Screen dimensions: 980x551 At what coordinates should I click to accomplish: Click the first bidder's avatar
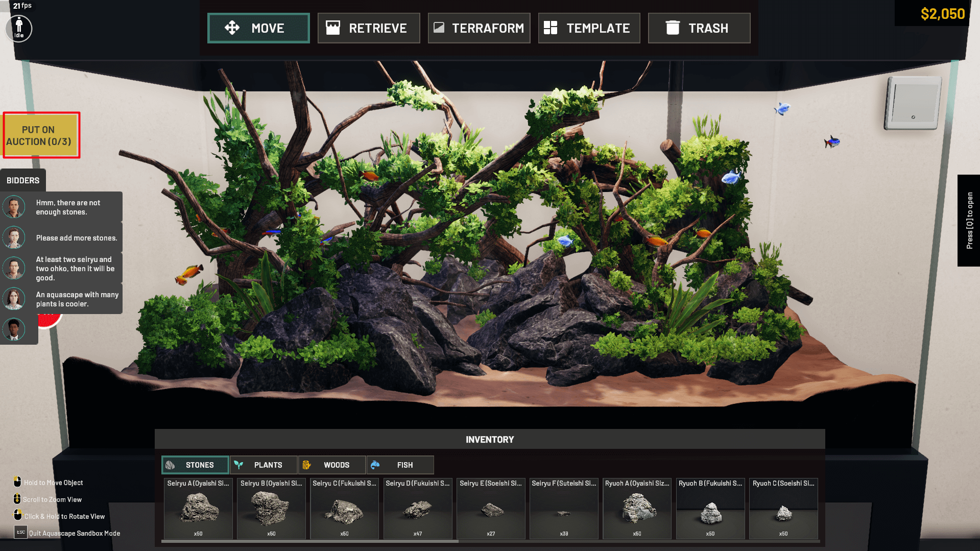14,207
